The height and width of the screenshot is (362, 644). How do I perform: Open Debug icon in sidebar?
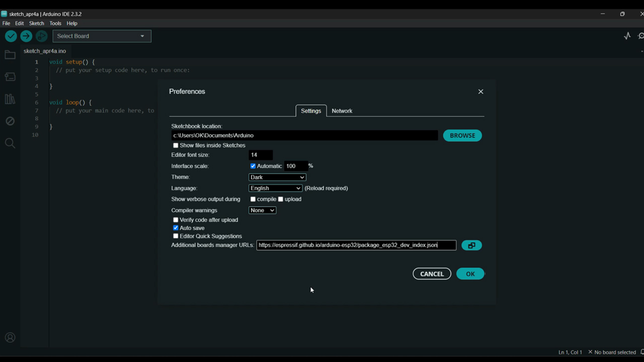[x=10, y=121]
